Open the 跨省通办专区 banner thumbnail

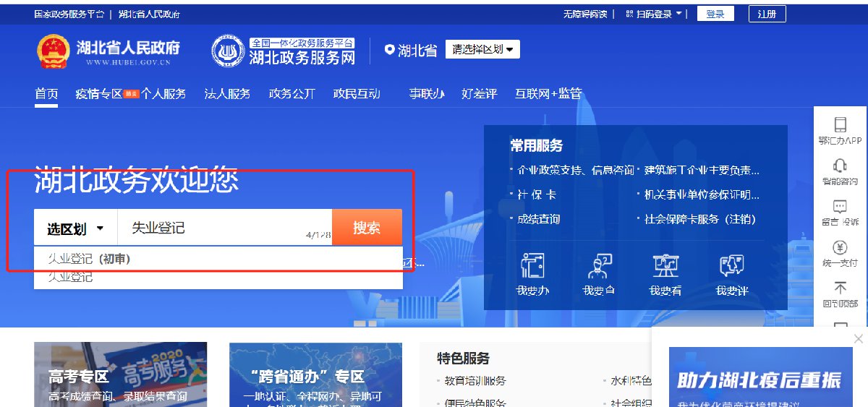[x=316, y=374]
